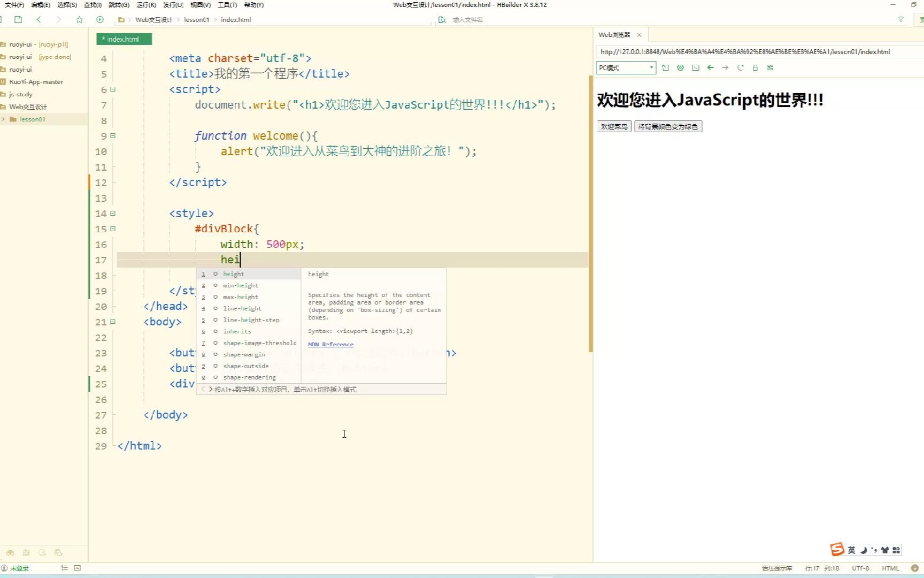Open the 运行(R) menu
This screenshot has height=578, width=924.
(x=146, y=5)
